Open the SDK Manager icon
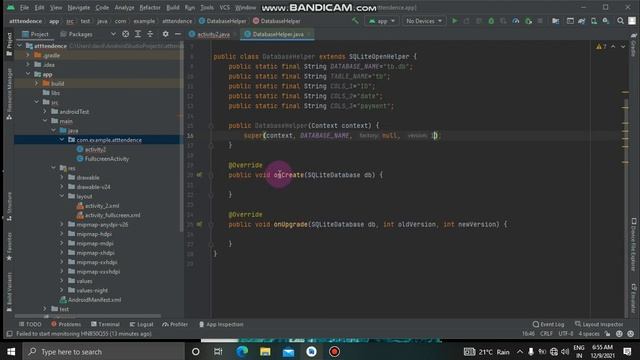Image resolution: width=640 pixels, height=360 pixels. tap(606, 21)
